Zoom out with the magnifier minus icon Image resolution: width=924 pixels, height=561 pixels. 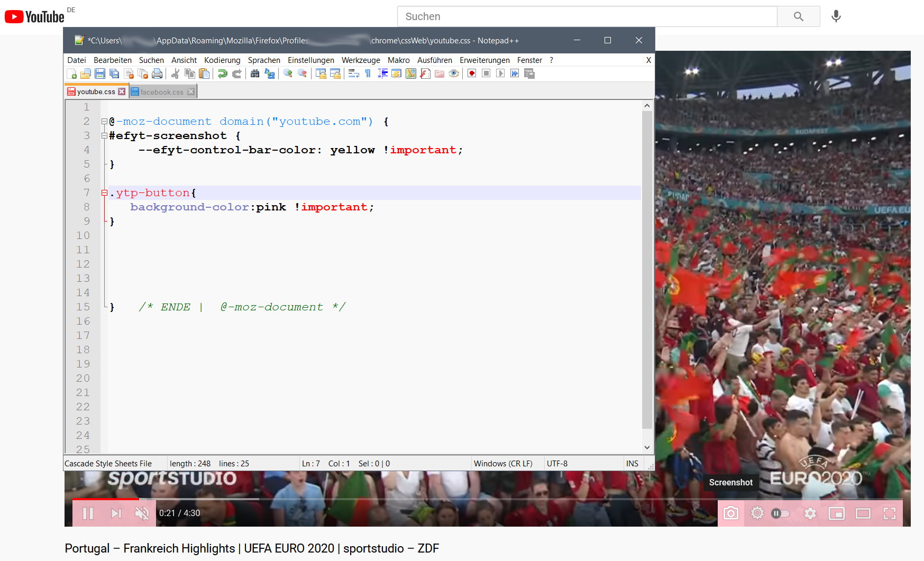click(x=303, y=73)
